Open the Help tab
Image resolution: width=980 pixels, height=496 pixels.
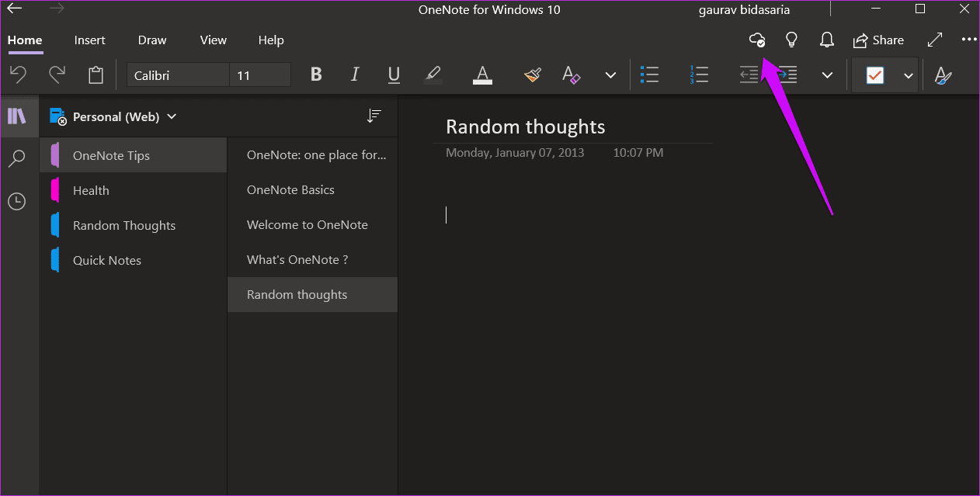(x=271, y=40)
